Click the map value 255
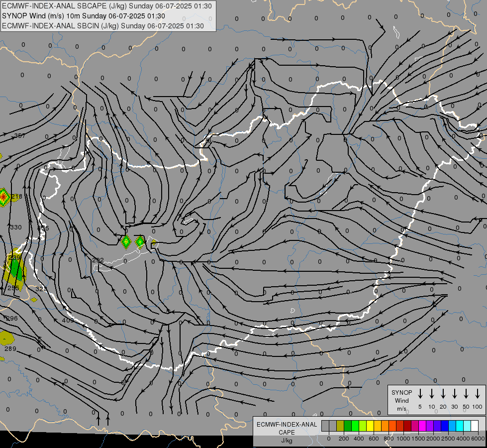Screen dimensions: 487x448 tap(13, 288)
